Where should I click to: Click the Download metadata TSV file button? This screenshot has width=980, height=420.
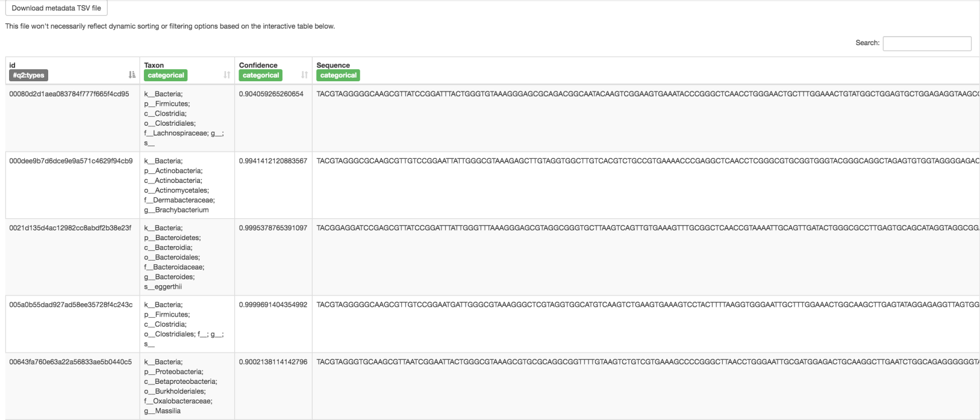click(57, 8)
